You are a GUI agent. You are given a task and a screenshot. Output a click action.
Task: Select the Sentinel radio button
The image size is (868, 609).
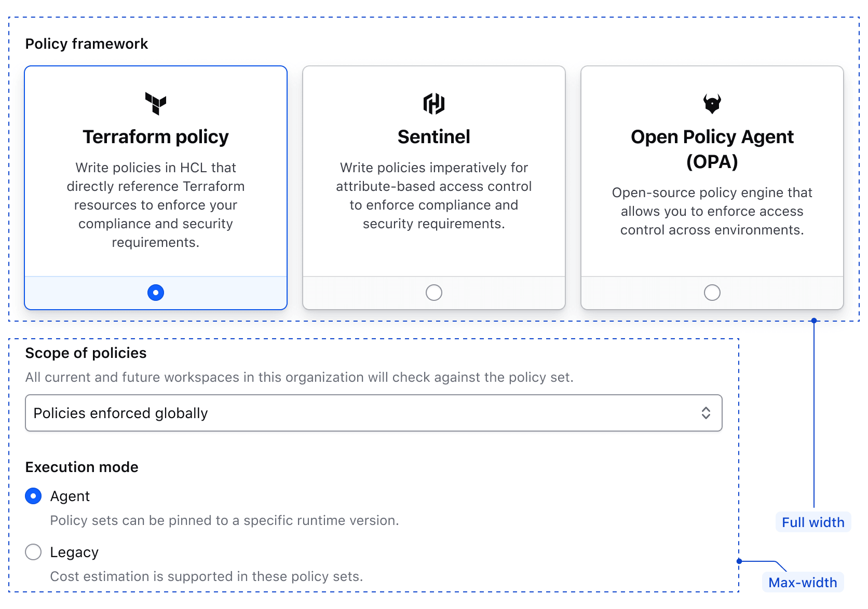pos(433,292)
